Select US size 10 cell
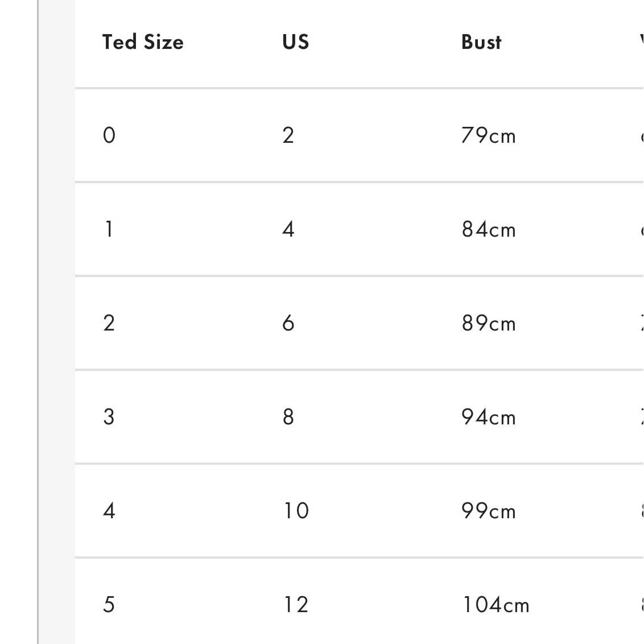This screenshot has height=644, width=644. (x=296, y=511)
